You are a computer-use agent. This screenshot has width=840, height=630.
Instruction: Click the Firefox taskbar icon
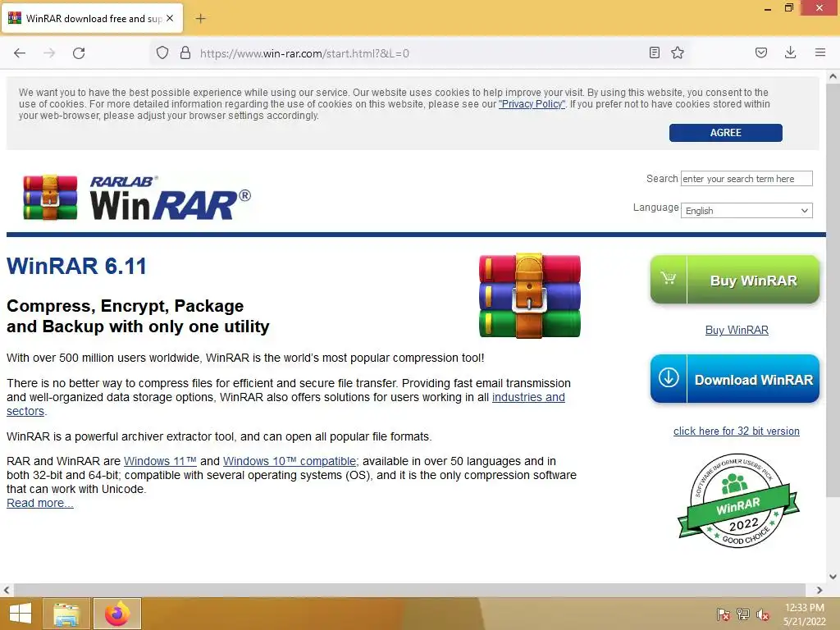coord(117,614)
